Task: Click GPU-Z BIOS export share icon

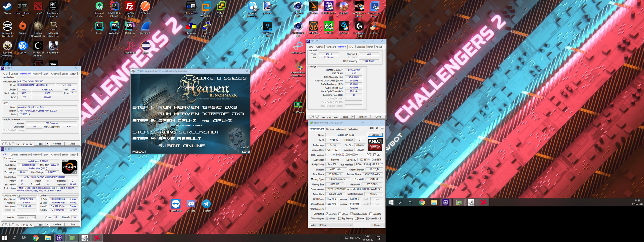Action: click(369, 155)
